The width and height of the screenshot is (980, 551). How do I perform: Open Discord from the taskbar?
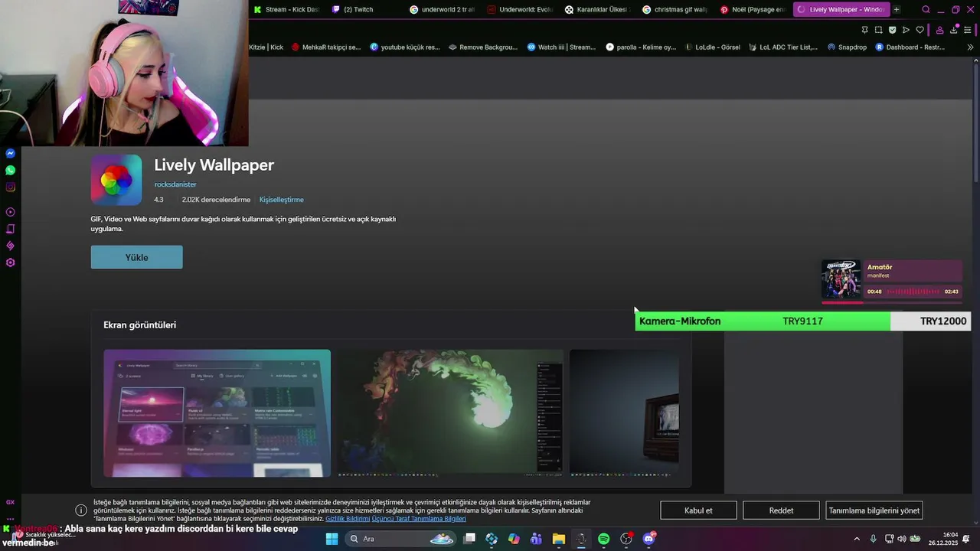tap(648, 539)
